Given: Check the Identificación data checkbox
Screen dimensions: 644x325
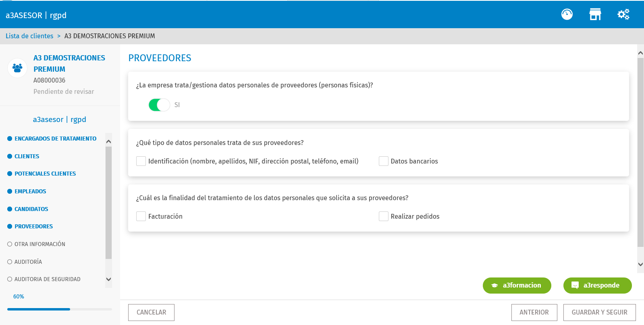Looking at the screenshot, I should click(141, 161).
